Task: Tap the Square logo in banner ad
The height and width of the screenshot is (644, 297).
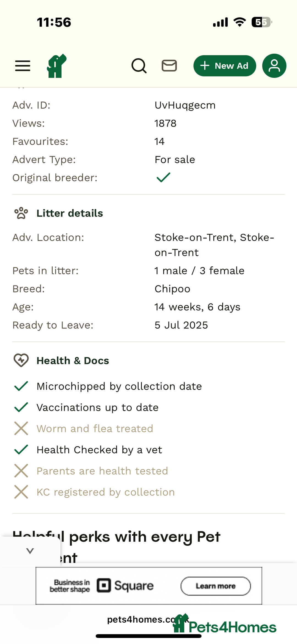Action: (125, 586)
